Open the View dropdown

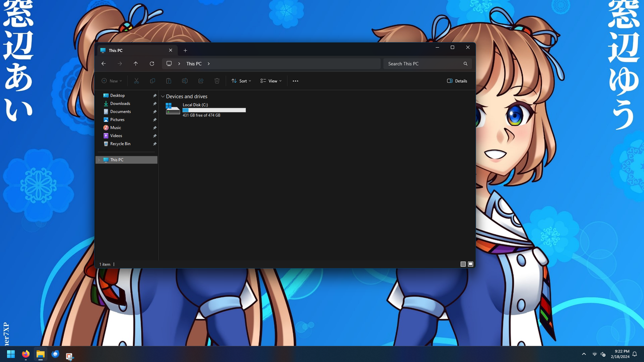pyautogui.click(x=271, y=81)
